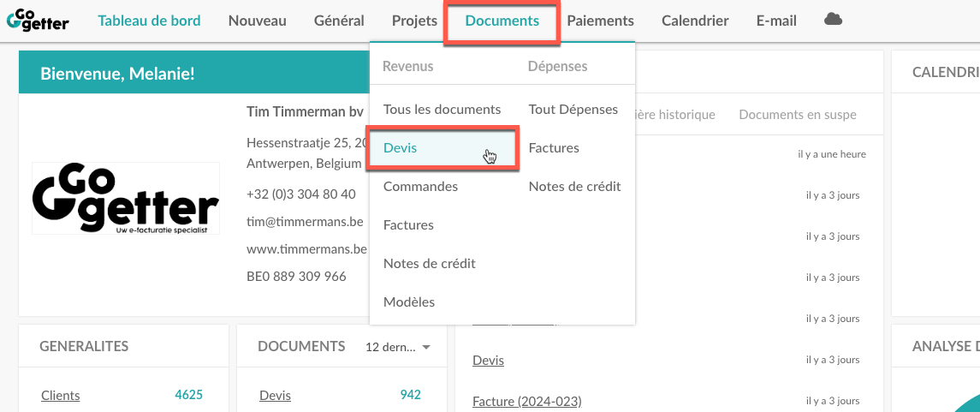Open the Nouveau menu
The image size is (980, 412).
[x=258, y=21]
